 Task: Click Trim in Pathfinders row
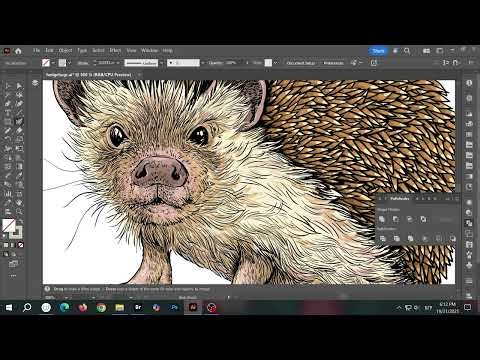(x=396, y=238)
